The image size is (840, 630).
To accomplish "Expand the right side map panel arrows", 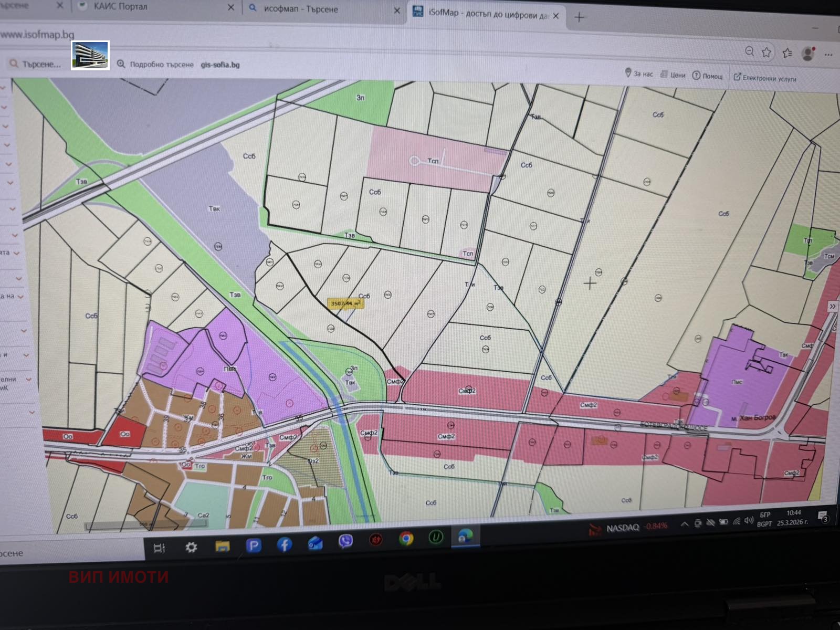I will click(833, 306).
